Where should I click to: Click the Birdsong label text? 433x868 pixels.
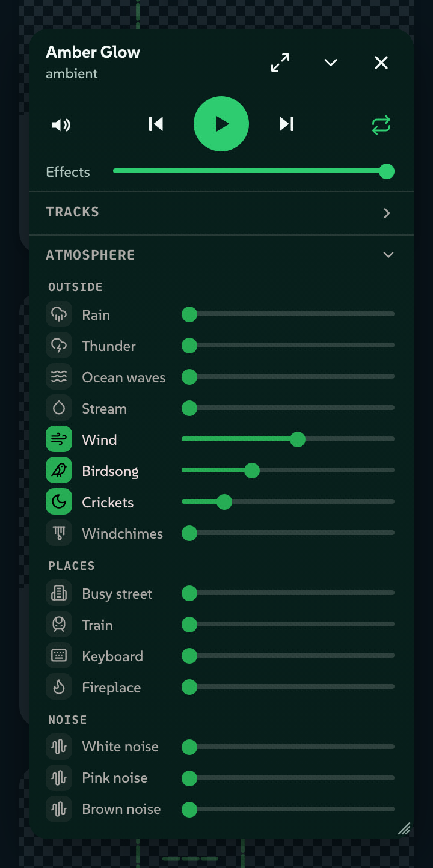(x=110, y=471)
